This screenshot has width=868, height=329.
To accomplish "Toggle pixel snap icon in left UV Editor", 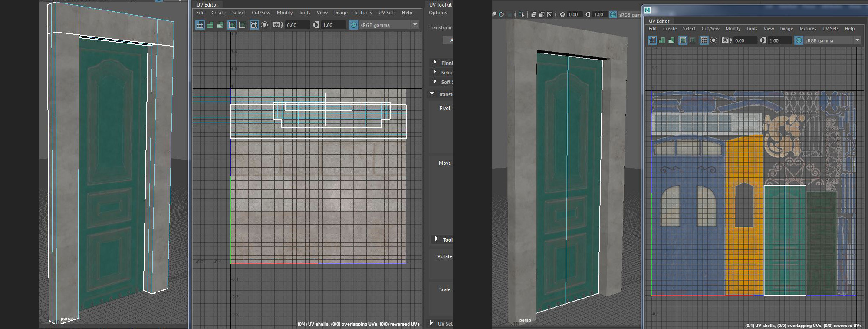I will point(264,25).
